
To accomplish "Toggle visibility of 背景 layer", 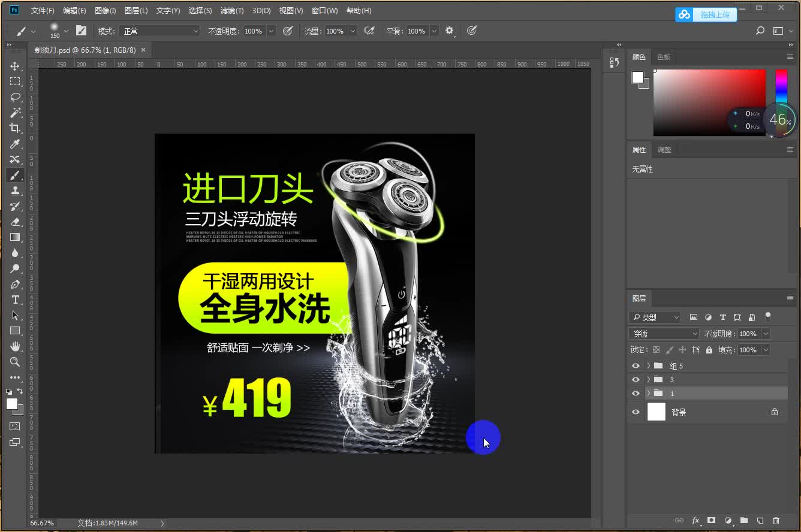I will pos(636,412).
